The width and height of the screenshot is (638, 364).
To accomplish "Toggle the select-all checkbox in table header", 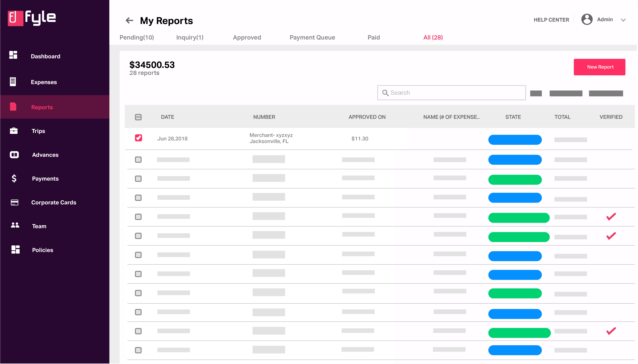I will (x=138, y=117).
